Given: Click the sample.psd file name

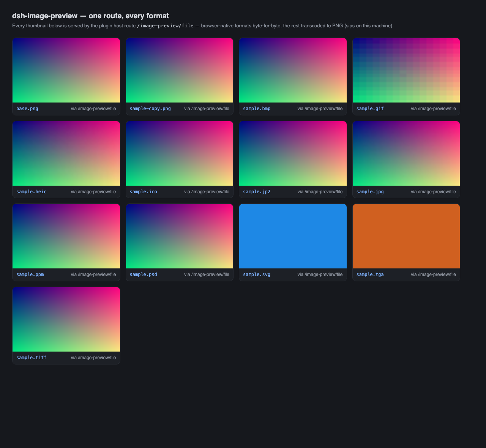Looking at the screenshot, I should point(144,274).
